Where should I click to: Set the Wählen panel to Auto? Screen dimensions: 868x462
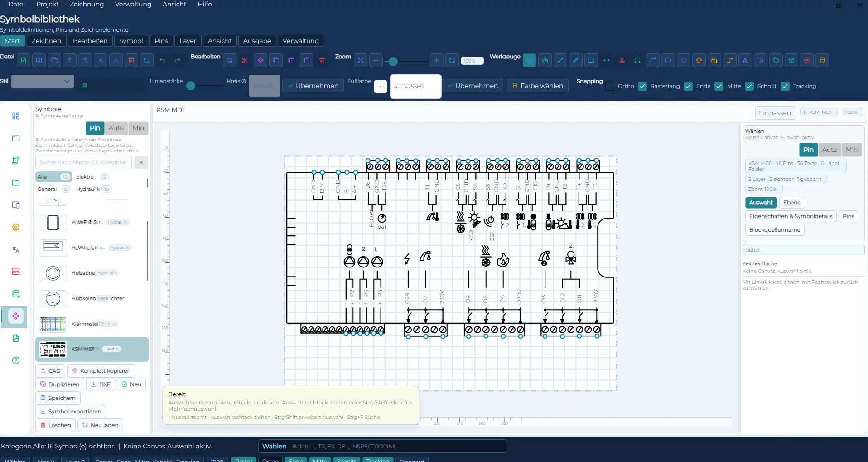pos(829,150)
